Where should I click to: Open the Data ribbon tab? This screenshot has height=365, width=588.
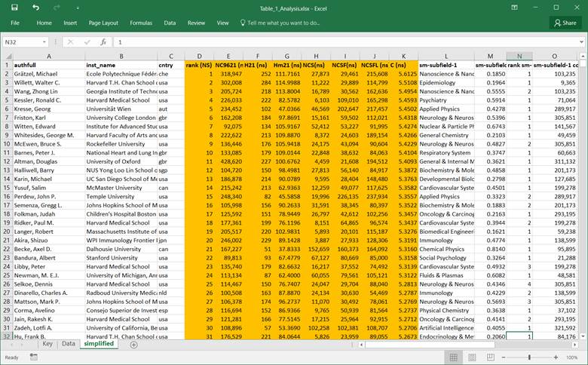tap(170, 23)
